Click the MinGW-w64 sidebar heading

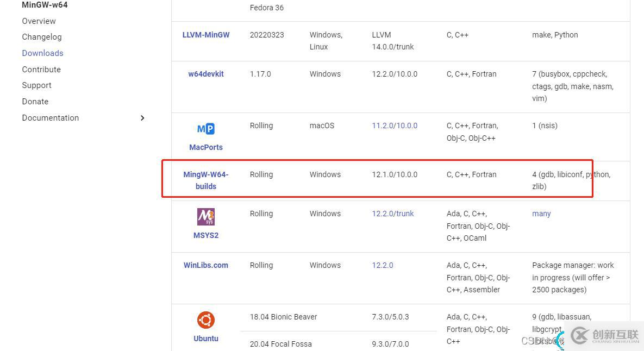pos(45,5)
